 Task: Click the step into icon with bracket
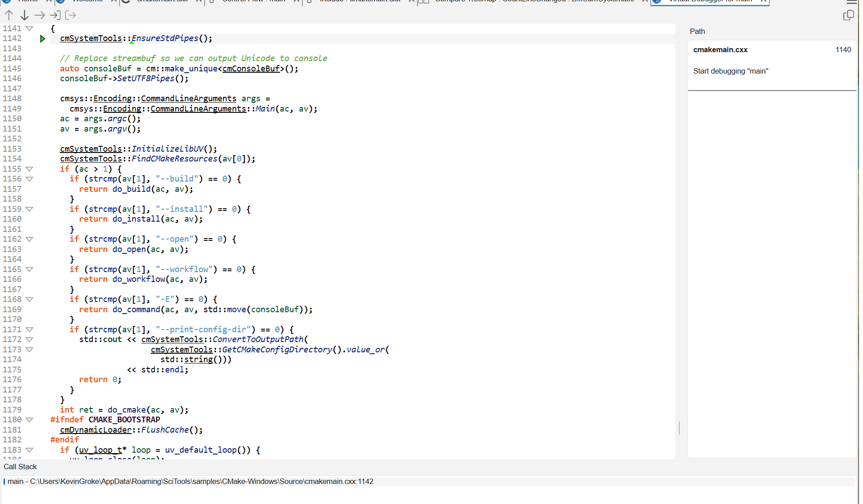tap(55, 15)
